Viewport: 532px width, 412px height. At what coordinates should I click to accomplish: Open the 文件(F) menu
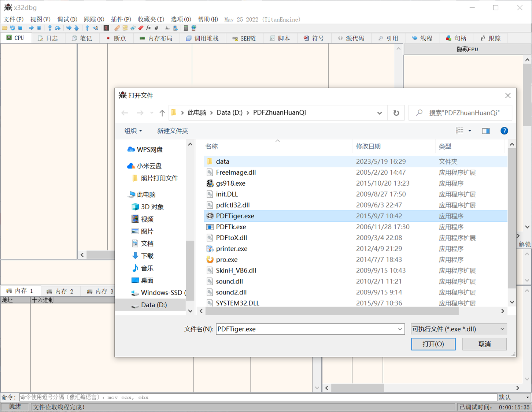click(14, 19)
